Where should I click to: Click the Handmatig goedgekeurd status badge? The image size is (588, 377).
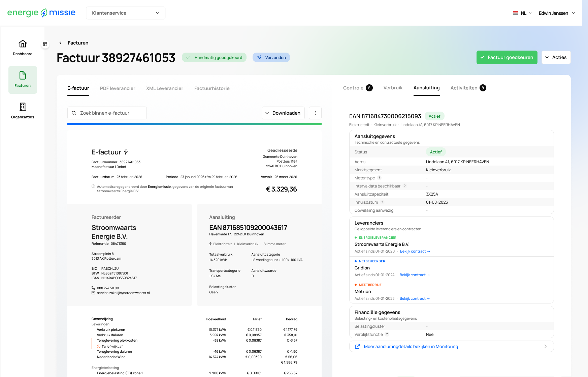pyautogui.click(x=214, y=57)
